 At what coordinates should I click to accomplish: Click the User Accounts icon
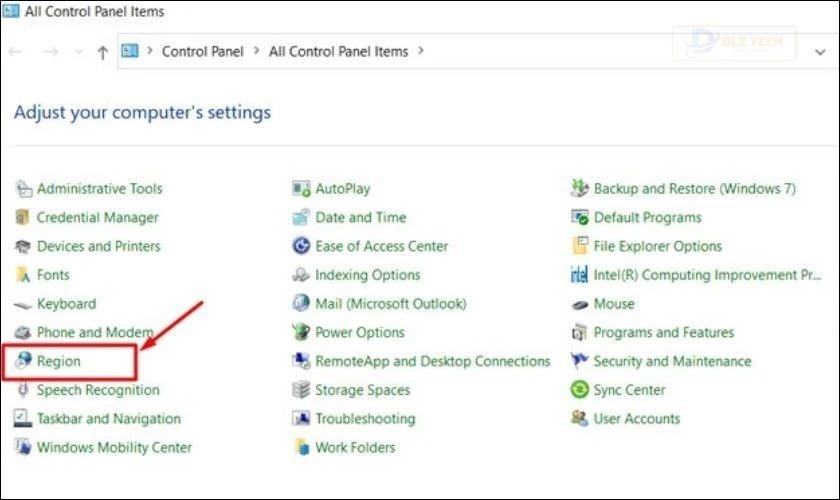[580, 418]
